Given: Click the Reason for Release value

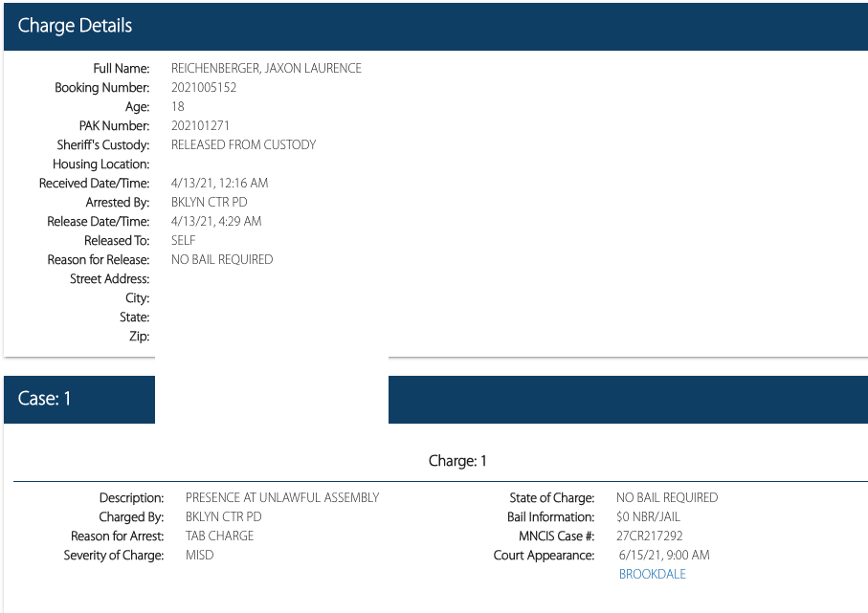Looking at the screenshot, I should click(x=222, y=259).
